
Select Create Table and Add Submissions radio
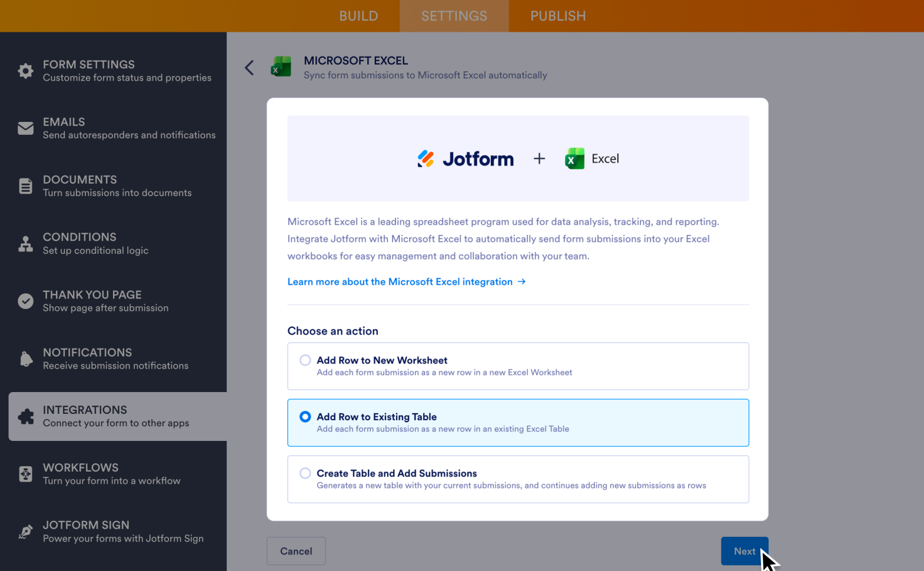click(x=305, y=473)
